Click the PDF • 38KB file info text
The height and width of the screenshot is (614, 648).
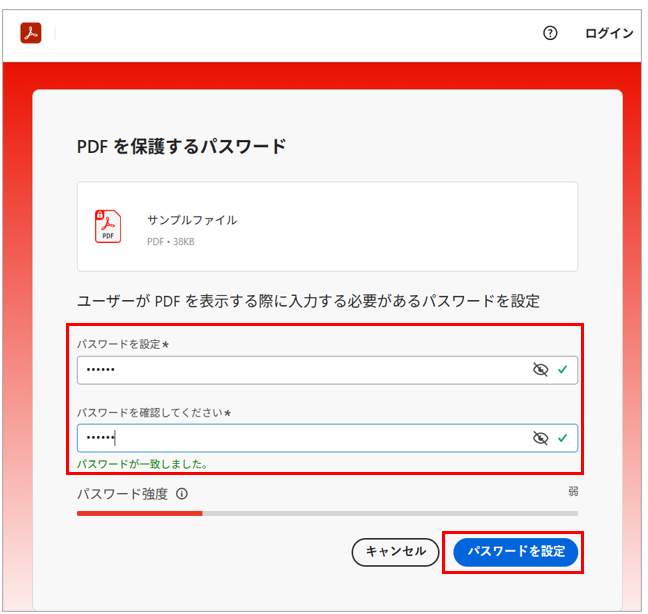(x=173, y=241)
